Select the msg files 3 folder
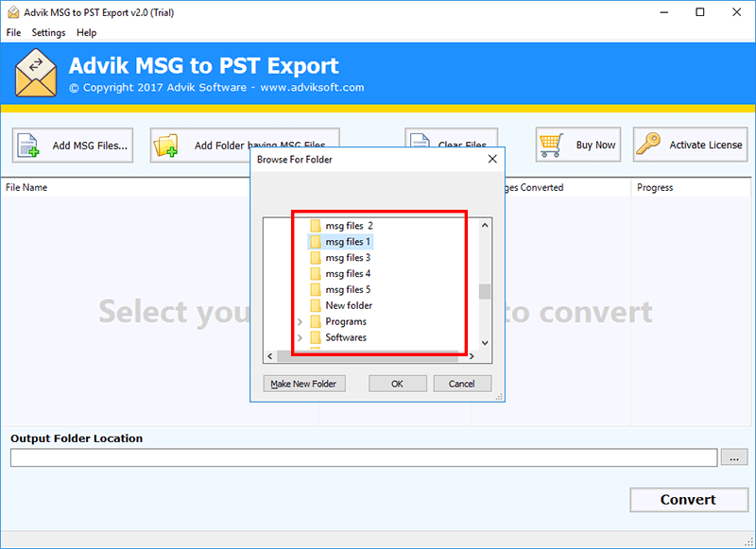The width and height of the screenshot is (756, 549). (x=348, y=257)
